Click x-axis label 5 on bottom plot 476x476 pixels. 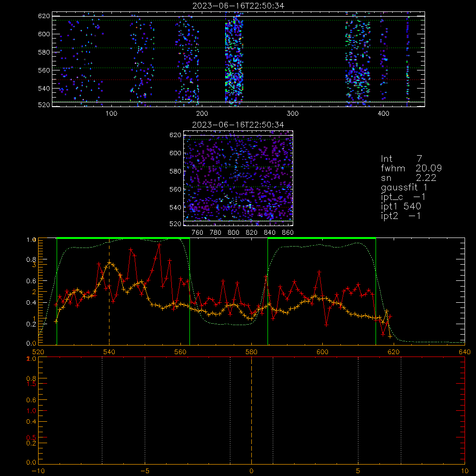pos(358,471)
